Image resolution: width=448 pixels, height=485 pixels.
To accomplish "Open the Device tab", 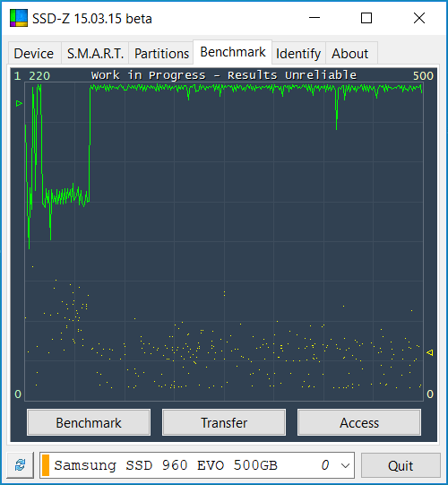I will pyautogui.click(x=34, y=53).
